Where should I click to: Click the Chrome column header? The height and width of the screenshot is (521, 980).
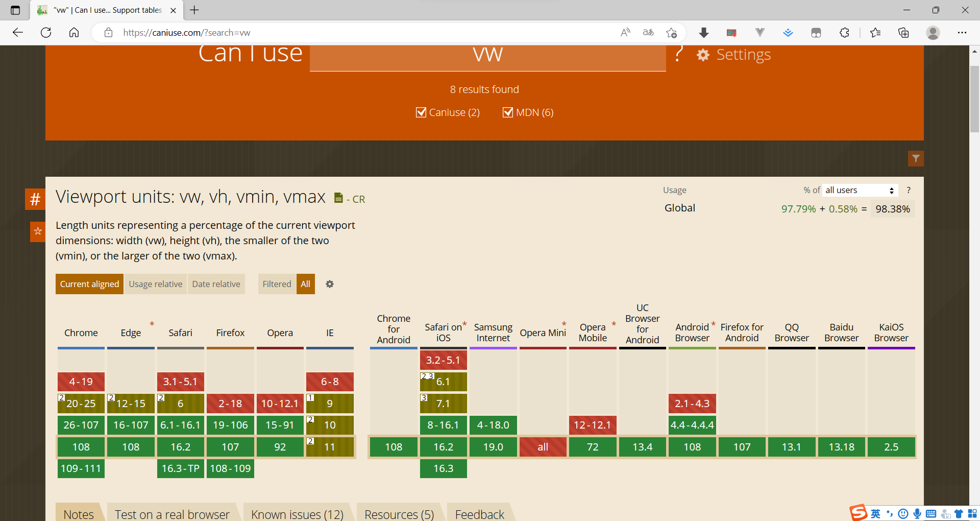(x=81, y=333)
